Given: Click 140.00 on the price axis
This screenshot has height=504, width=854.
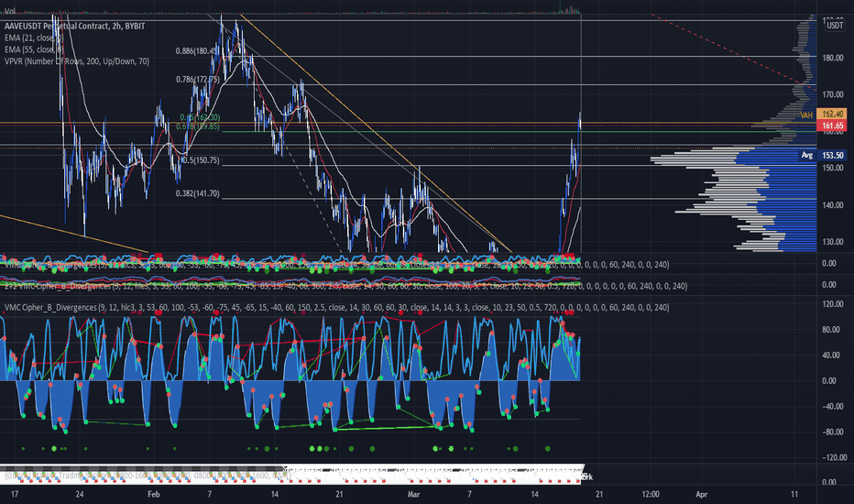Looking at the screenshot, I should point(833,205).
